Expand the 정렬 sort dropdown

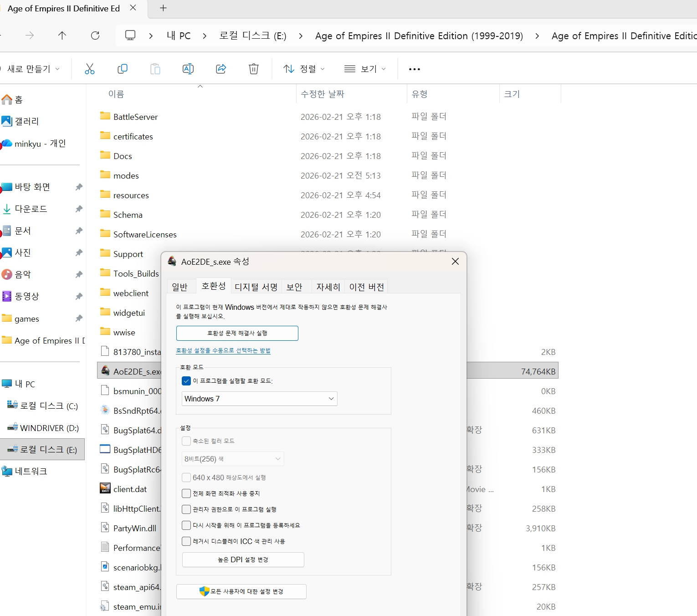(x=304, y=69)
